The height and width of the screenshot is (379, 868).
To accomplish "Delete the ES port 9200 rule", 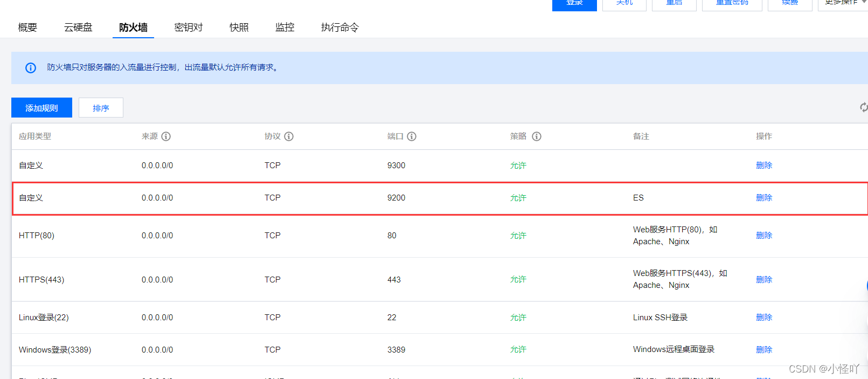I will point(764,198).
